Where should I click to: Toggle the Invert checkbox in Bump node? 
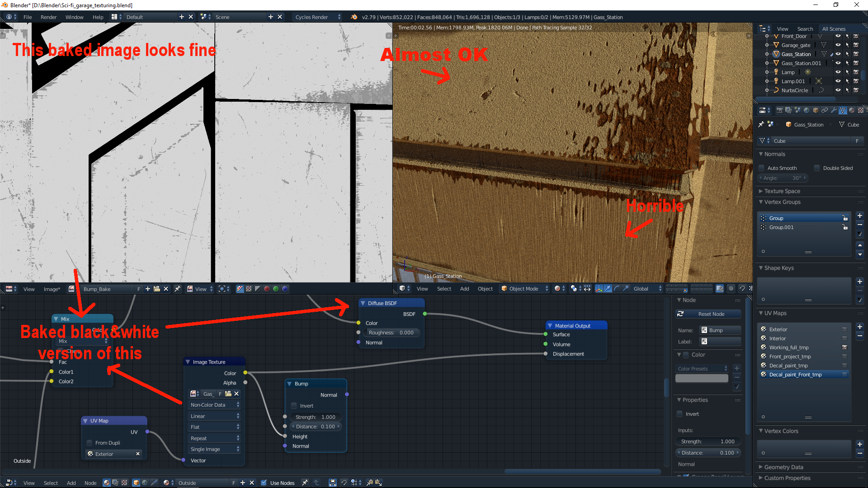tap(294, 406)
